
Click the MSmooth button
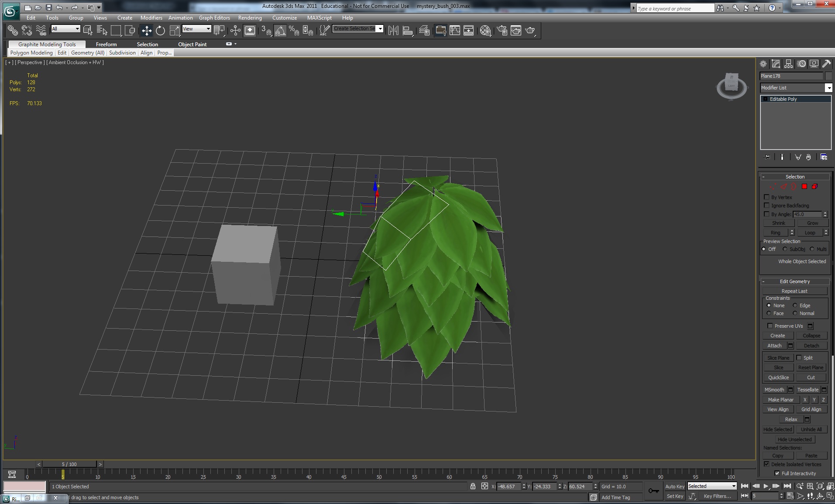tap(774, 390)
